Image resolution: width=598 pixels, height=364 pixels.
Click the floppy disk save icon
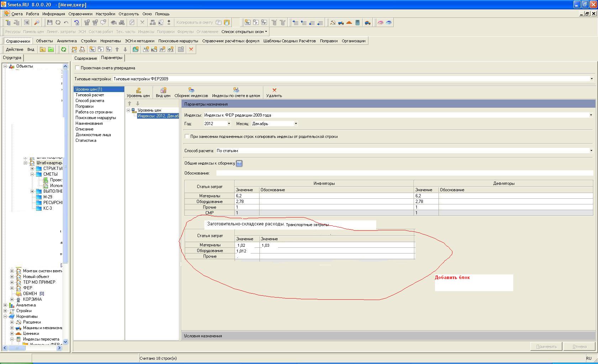(49, 22)
